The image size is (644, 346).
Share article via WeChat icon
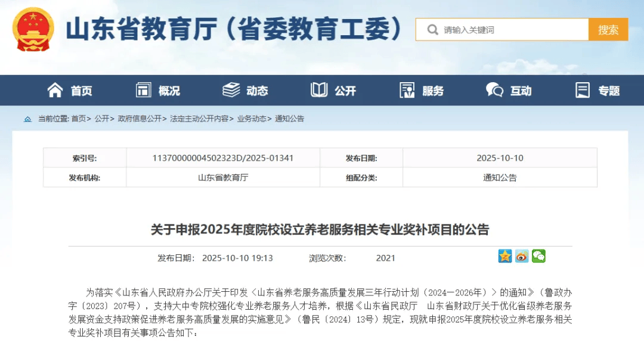538,257
